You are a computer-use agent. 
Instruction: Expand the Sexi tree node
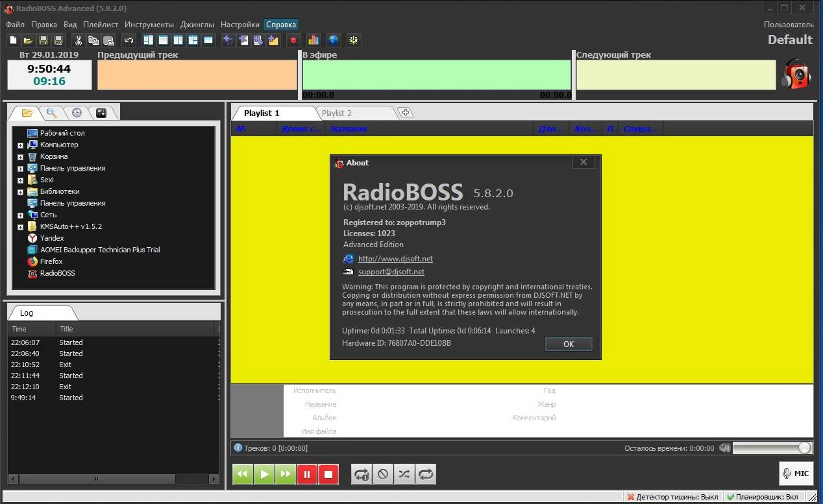pos(20,180)
